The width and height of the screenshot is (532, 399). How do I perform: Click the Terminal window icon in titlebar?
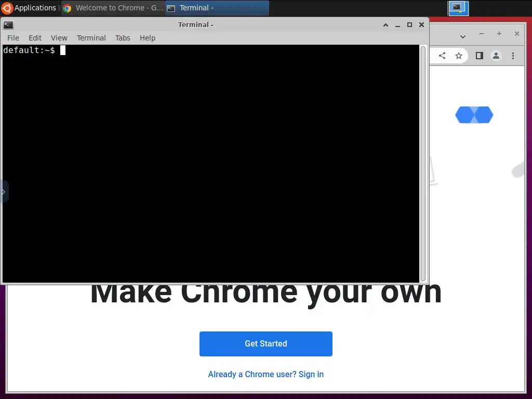(x=8, y=25)
